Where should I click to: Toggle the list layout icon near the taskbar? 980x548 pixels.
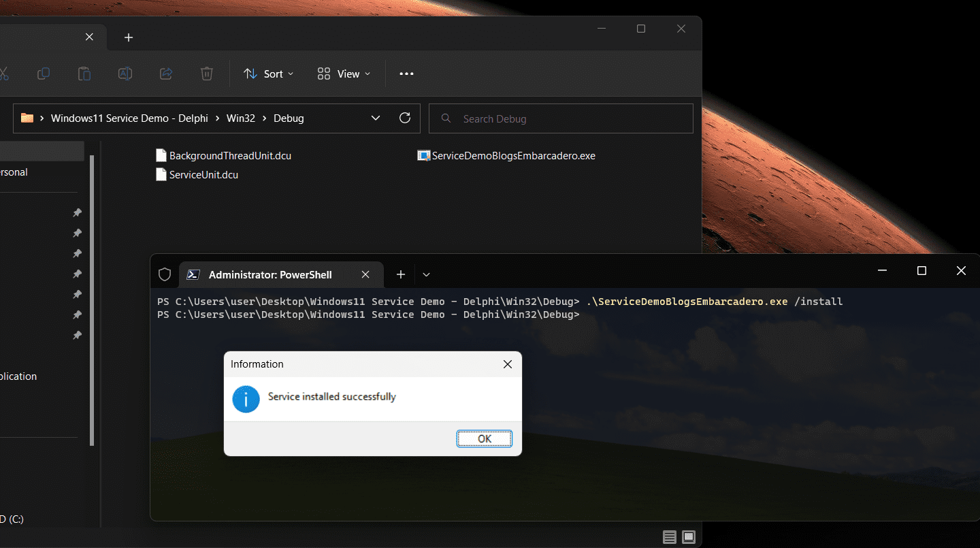coord(669,537)
